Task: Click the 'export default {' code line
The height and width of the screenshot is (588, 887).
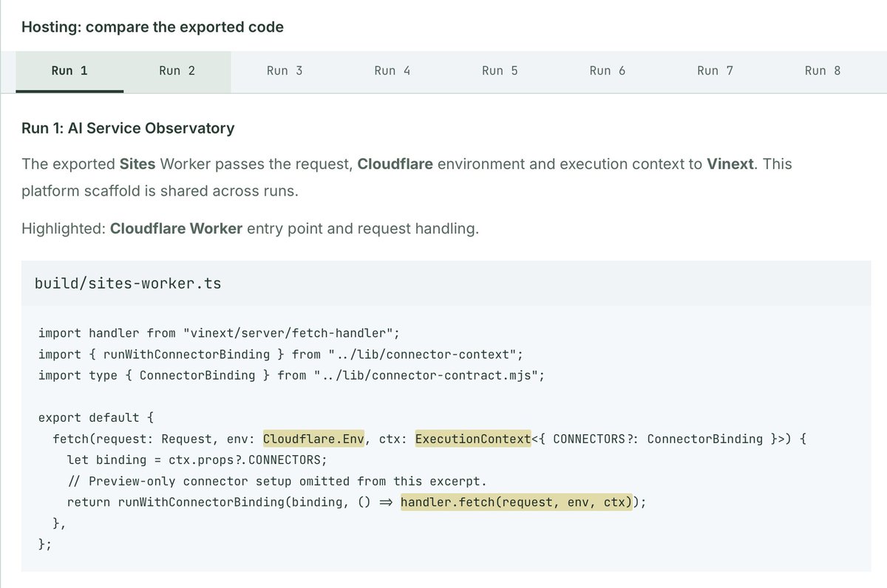Action: [95, 417]
